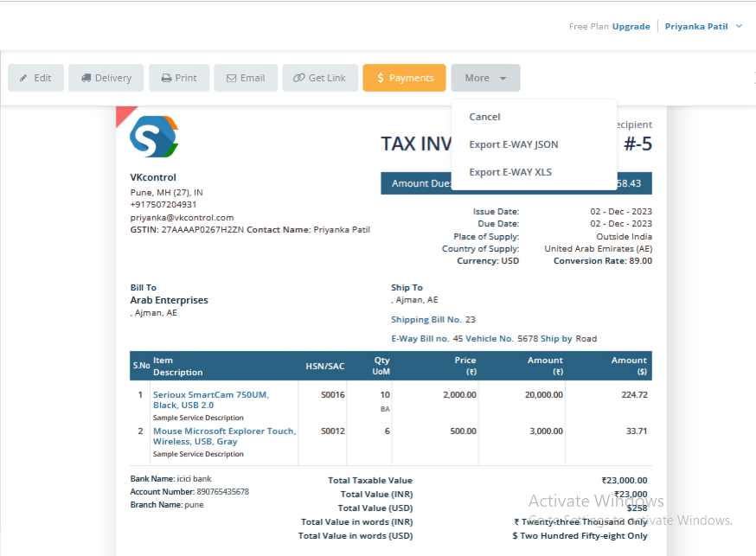Choose Export E-WAY JSON
This screenshot has height=556, width=756.
tap(513, 144)
